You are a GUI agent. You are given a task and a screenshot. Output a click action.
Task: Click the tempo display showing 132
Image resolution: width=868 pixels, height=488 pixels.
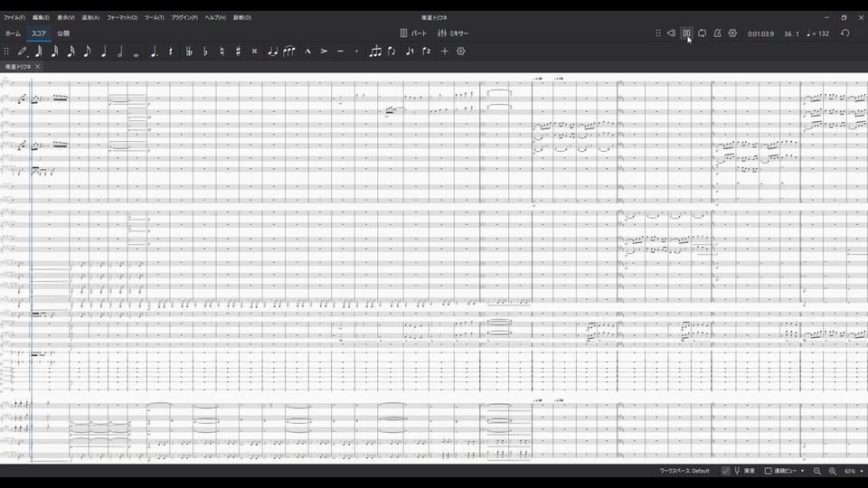(x=817, y=33)
